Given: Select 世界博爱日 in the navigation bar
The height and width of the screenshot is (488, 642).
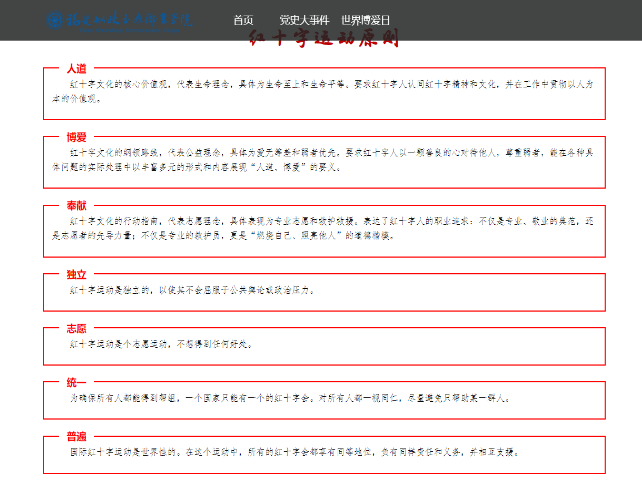Looking at the screenshot, I should [365, 20].
